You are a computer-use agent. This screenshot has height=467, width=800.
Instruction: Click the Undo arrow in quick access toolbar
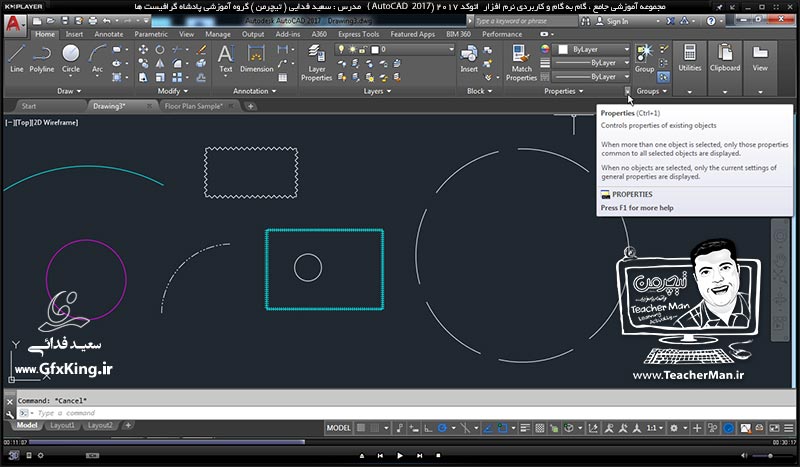click(x=106, y=21)
